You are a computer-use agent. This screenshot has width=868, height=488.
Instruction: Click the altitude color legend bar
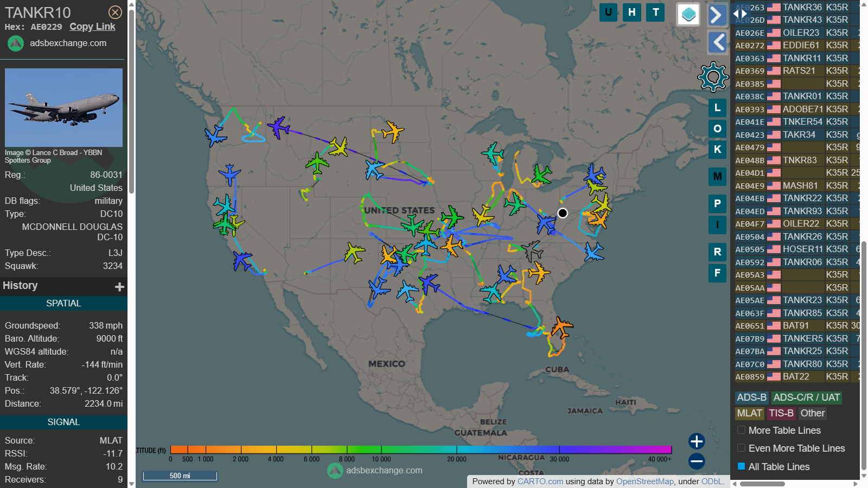(x=421, y=450)
